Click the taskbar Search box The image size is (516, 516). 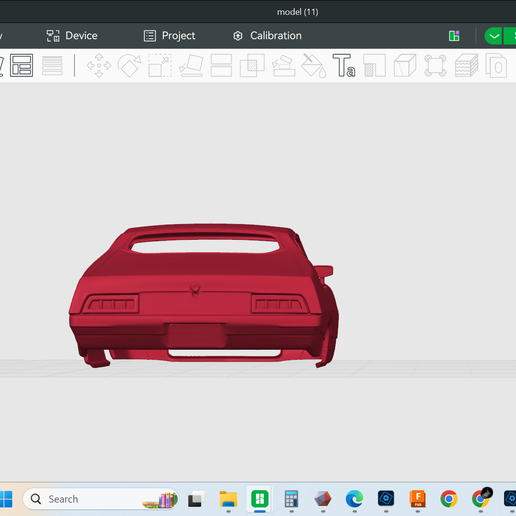[100, 499]
